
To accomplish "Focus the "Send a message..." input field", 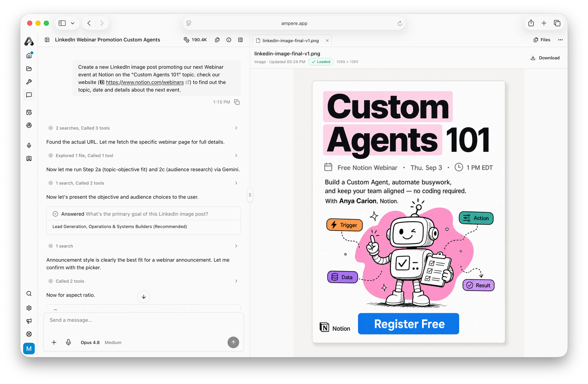I will (x=144, y=320).
